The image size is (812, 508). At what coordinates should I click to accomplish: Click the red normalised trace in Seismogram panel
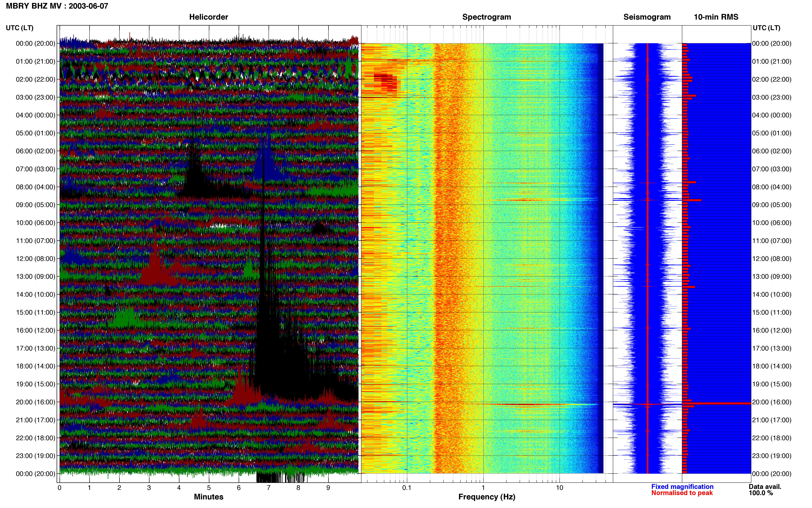click(647, 258)
